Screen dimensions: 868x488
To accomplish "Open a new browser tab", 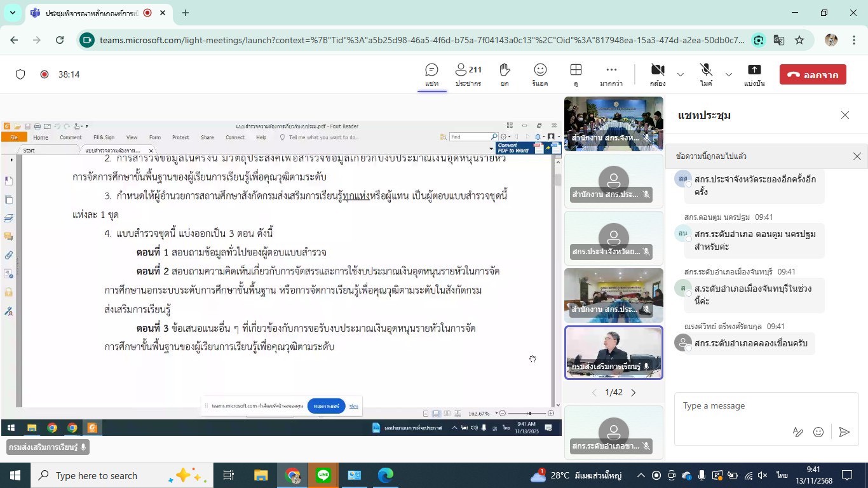I will pyautogui.click(x=186, y=13).
